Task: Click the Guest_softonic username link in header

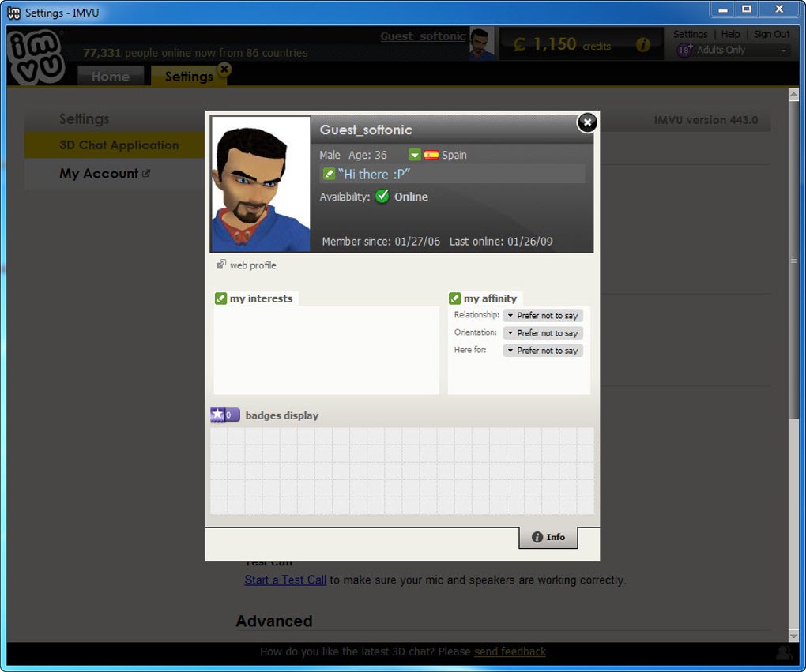Action: pyautogui.click(x=423, y=36)
